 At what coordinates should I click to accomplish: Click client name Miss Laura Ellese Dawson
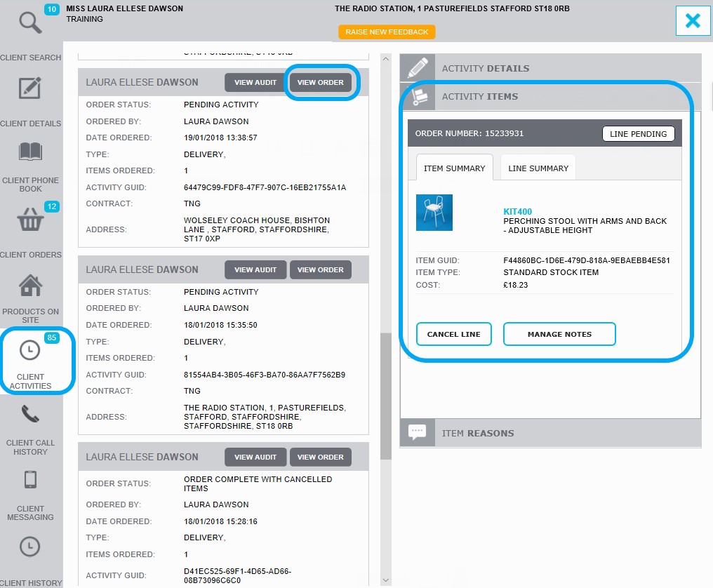tap(125, 8)
